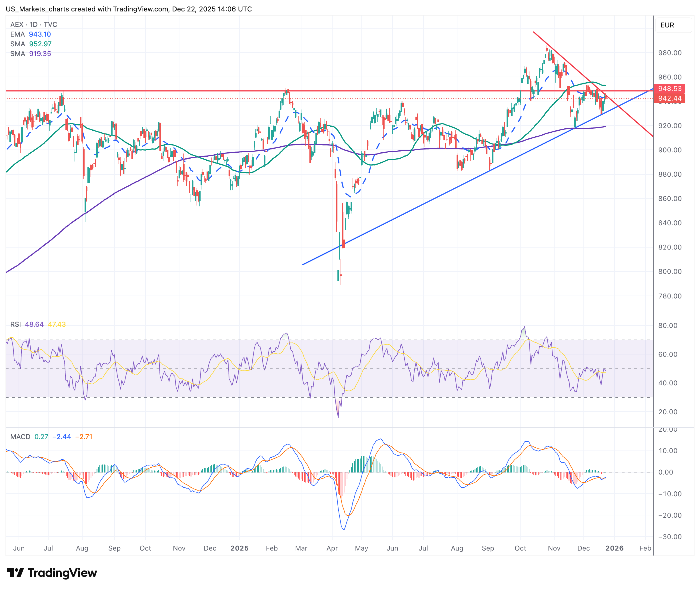Expand the RSI indicator legend label
Screen dimensions: 700x590
point(15,324)
